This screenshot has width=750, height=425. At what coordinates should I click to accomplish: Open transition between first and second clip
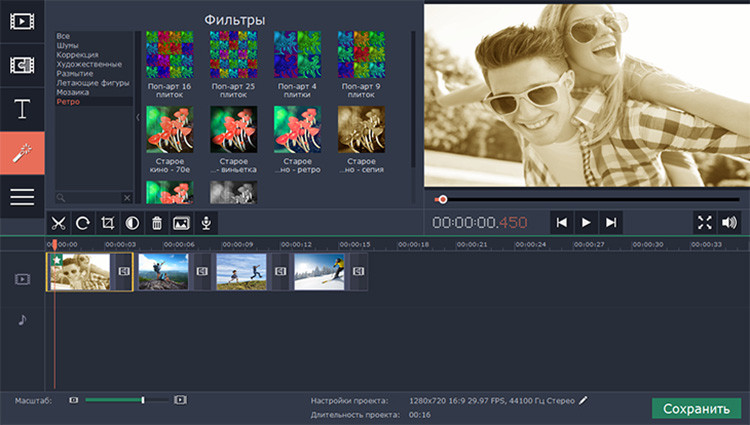tap(124, 271)
